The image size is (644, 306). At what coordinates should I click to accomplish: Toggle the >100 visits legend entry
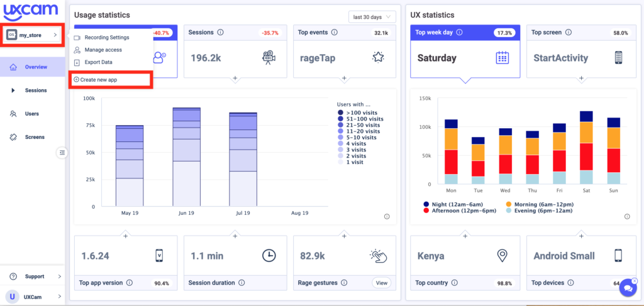coord(357,112)
